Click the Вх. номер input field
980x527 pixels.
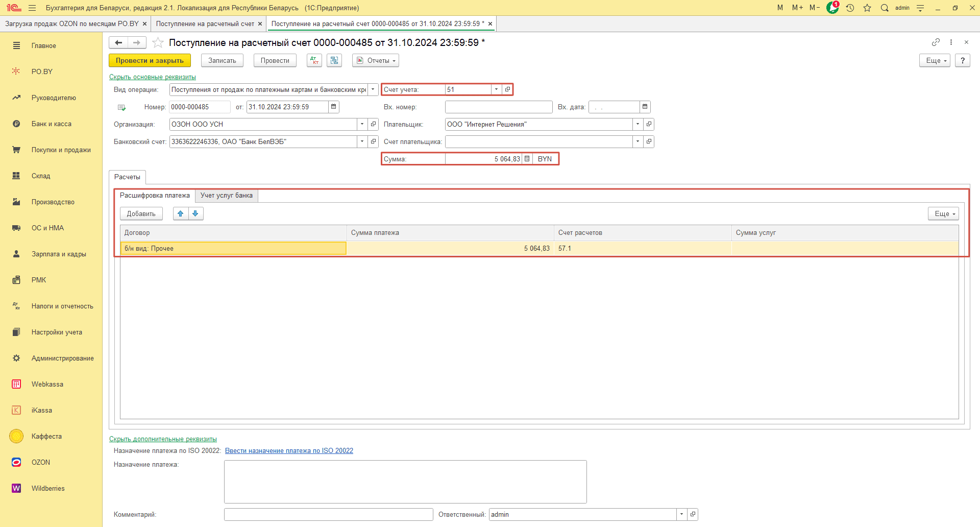[x=499, y=107]
